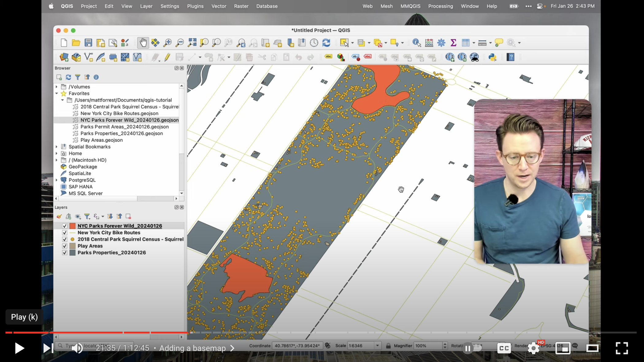Click the Add Group icon in Layers panel

(68, 216)
